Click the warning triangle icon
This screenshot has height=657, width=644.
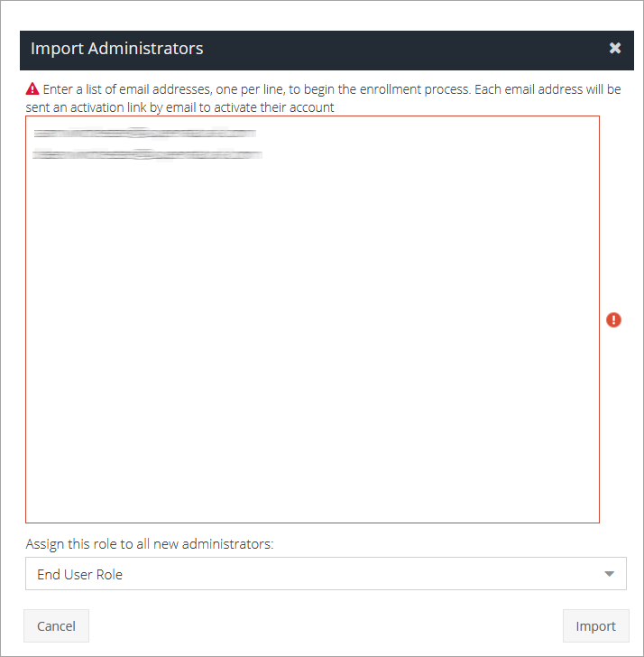[x=32, y=89]
